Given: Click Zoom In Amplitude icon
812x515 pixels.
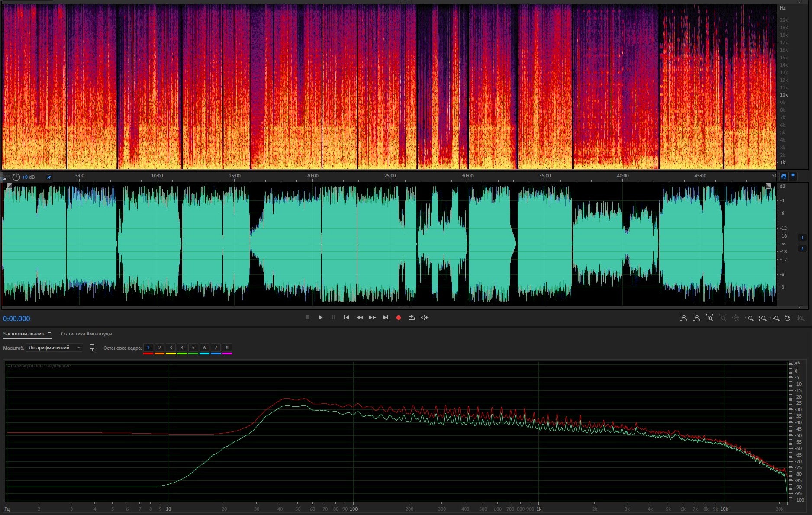Looking at the screenshot, I should (683, 318).
